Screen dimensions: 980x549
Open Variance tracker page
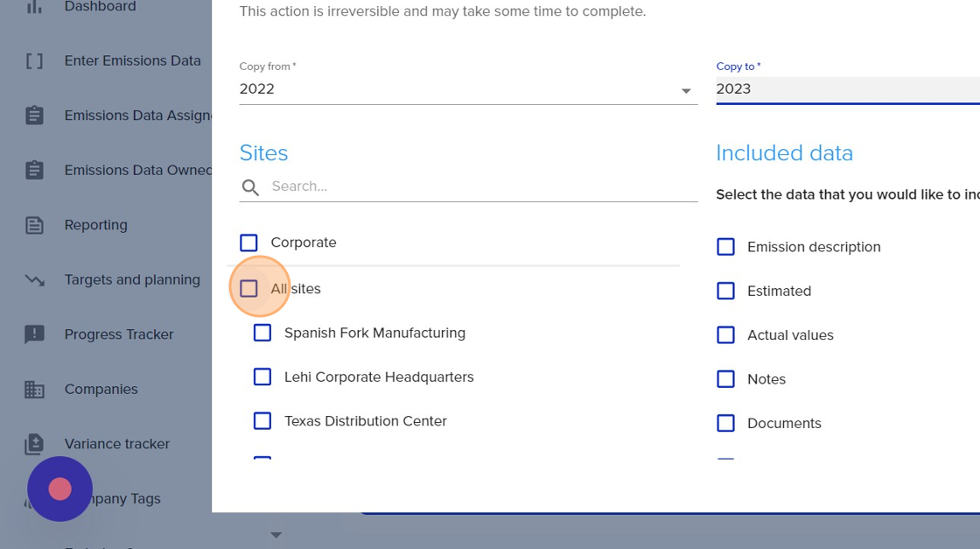117,444
